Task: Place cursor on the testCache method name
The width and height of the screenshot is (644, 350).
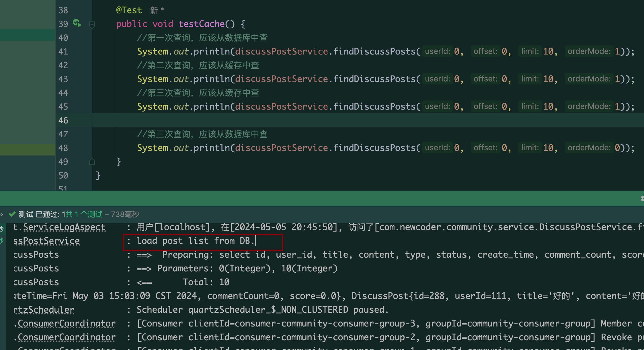Action: tap(201, 24)
